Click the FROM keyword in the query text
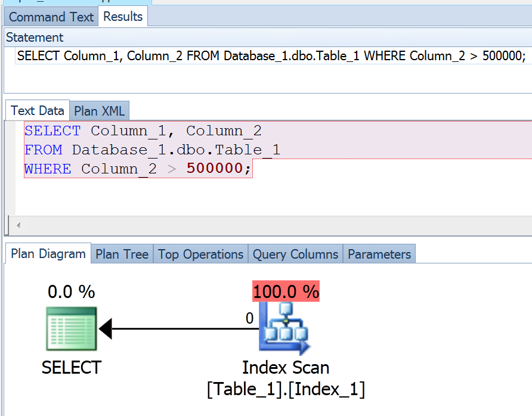This screenshot has width=532, height=416. 44,150
